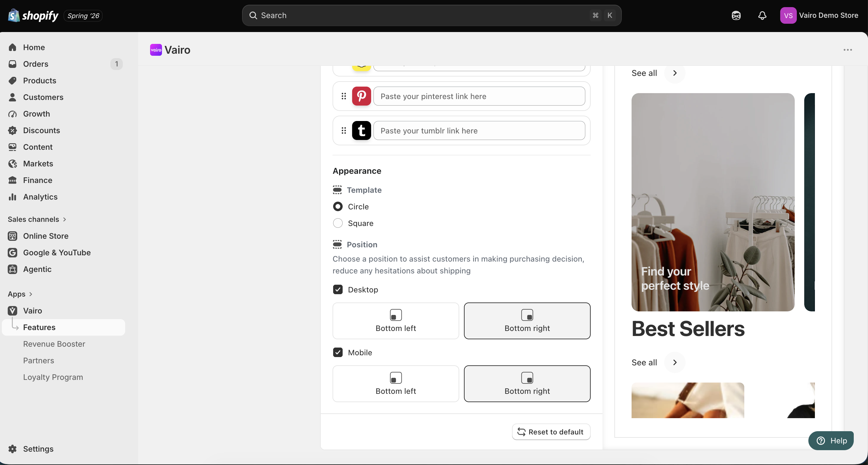868x465 pixels.
Task: Open the three-dot menu for Vairo
Action: 848,50
